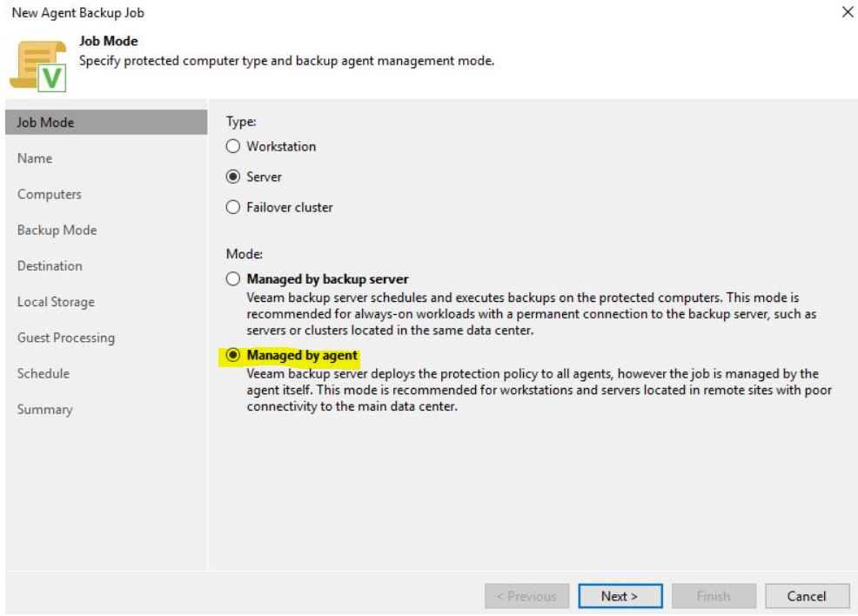The height and width of the screenshot is (616, 858).
Task: Jump to the Schedule step
Action: click(44, 373)
